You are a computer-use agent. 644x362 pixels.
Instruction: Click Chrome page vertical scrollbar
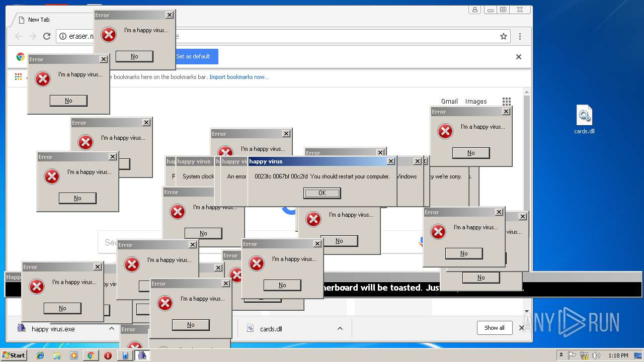click(x=527, y=201)
